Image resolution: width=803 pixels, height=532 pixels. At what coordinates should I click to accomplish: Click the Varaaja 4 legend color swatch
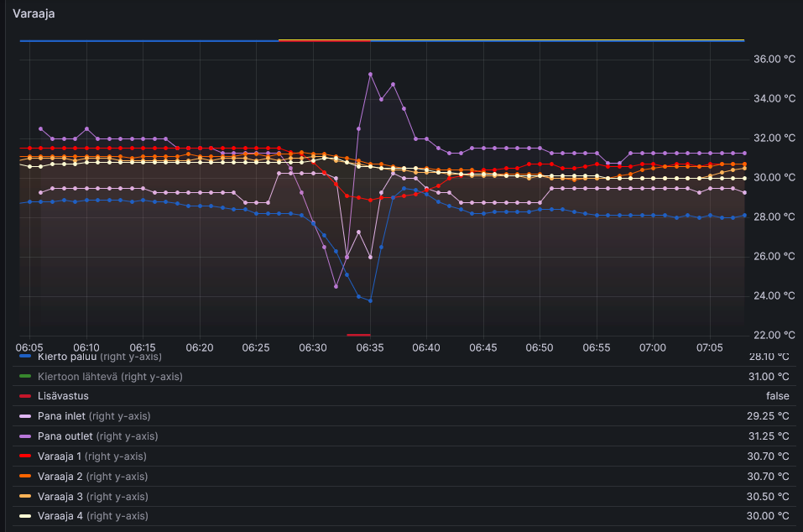[x=25, y=516]
